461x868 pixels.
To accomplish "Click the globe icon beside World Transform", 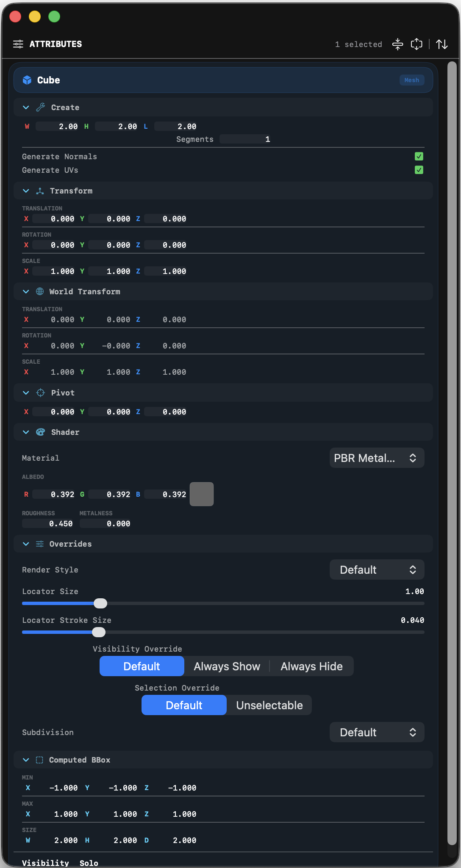I will pyautogui.click(x=40, y=291).
